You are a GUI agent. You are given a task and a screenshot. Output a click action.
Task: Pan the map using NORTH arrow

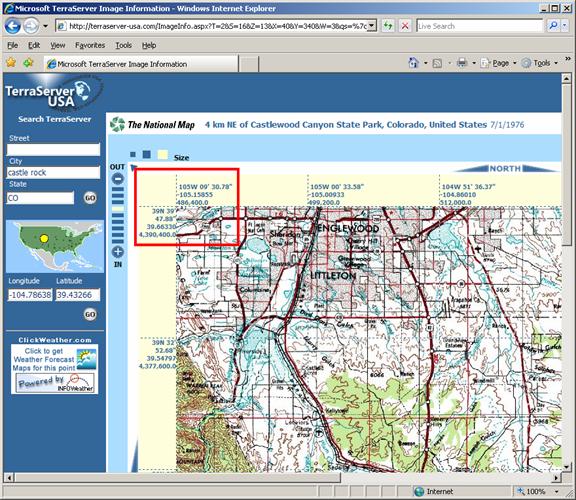point(505,169)
